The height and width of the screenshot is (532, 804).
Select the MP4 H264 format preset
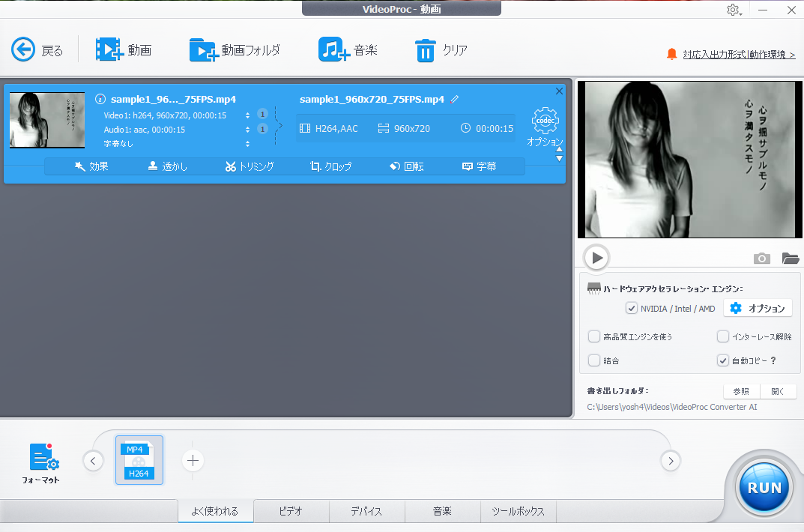point(139,460)
